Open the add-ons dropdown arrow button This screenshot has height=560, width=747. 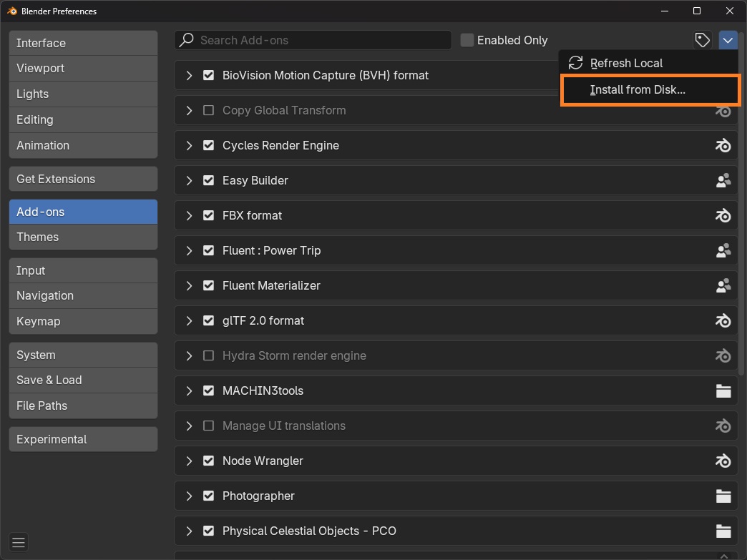(728, 40)
